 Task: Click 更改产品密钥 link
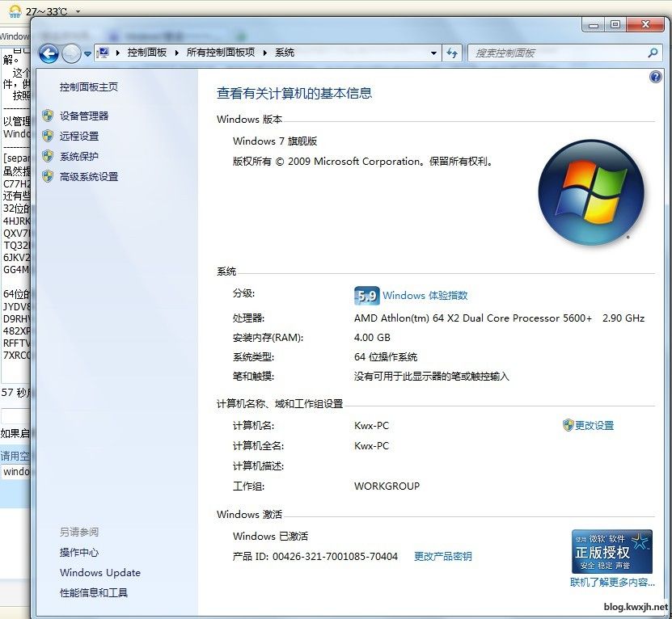(442, 557)
